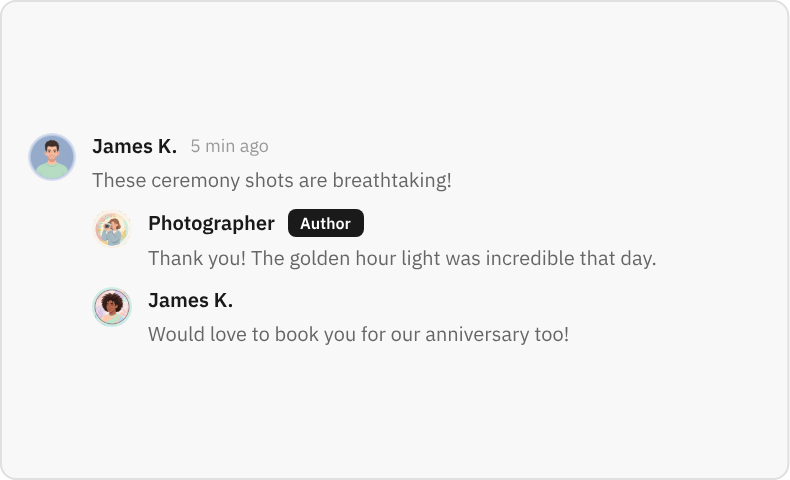
Task: Click the word "anniversary" in the last reply
Action: pos(472,334)
